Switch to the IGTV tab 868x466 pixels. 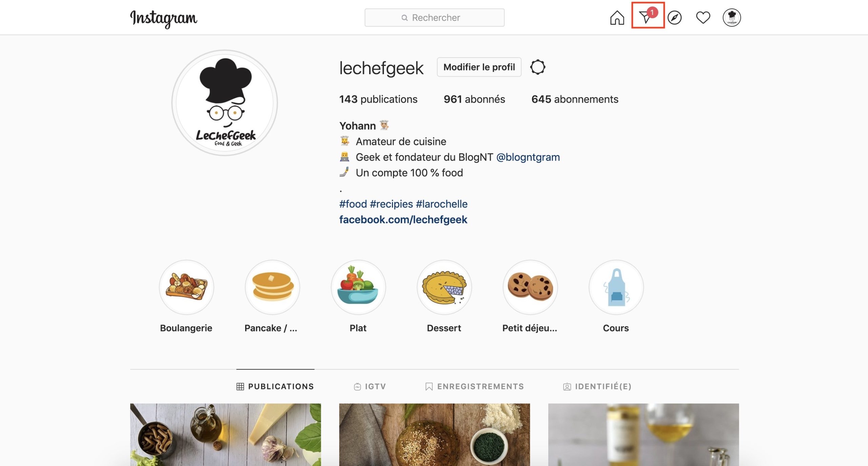tap(370, 386)
